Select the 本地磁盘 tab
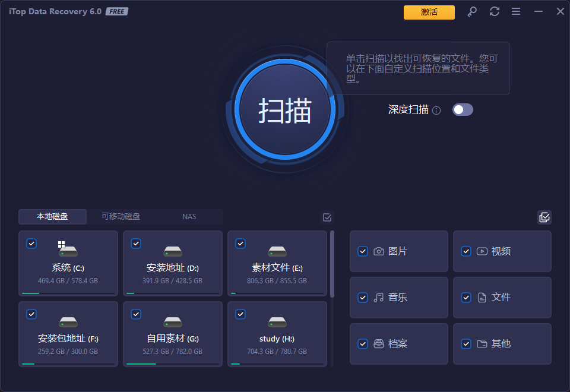The width and height of the screenshot is (570, 392). click(52, 217)
